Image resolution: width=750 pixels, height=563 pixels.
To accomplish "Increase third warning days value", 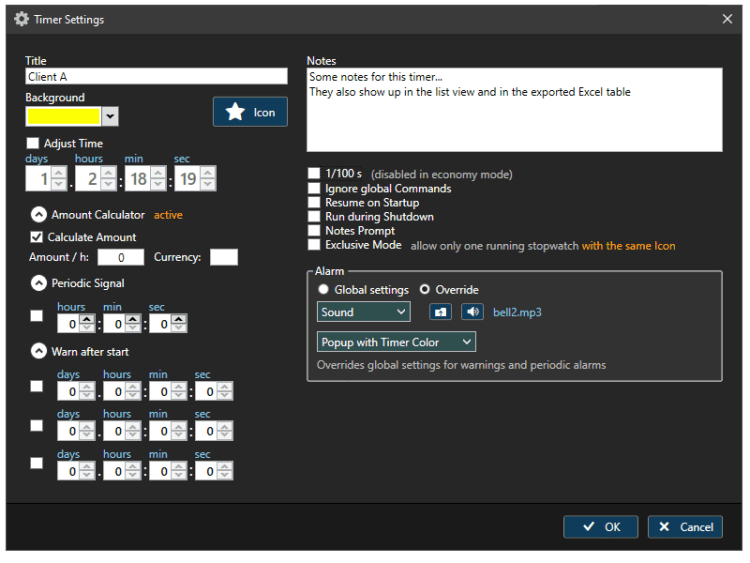I will pos(87,467).
